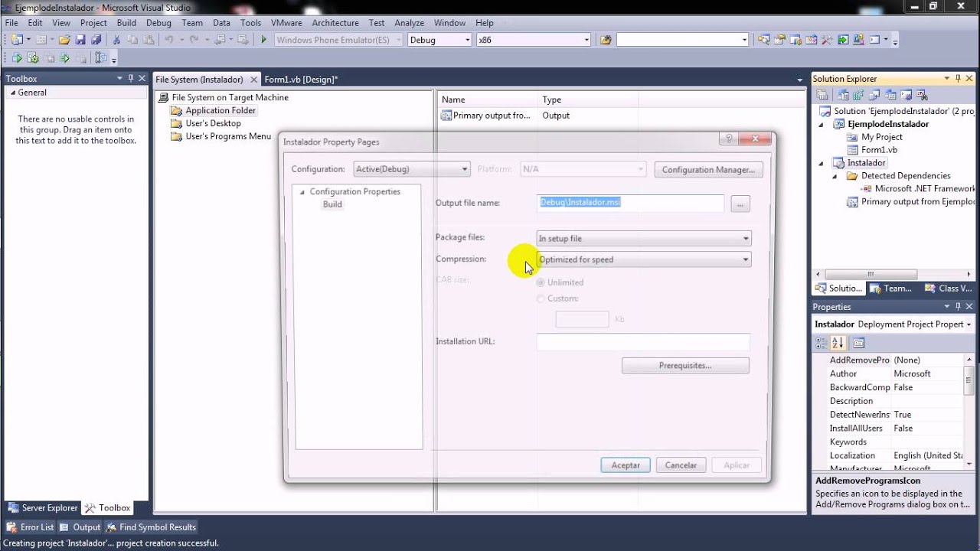Screen dimensions: 980x551
Task: Click the Cancelar button
Action: tap(681, 465)
